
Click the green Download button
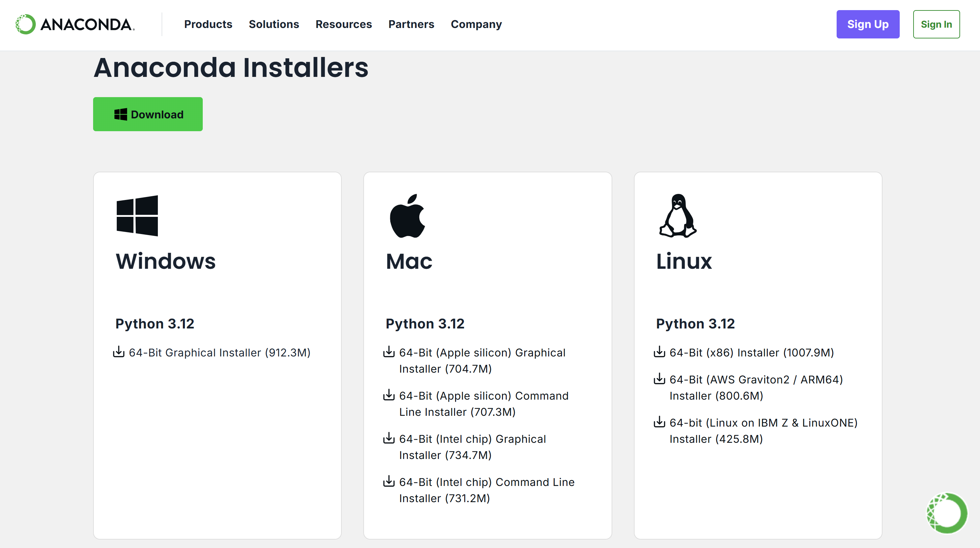(148, 114)
